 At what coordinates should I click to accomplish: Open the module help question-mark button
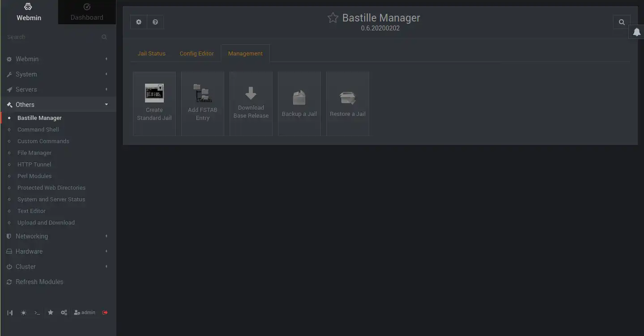click(155, 22)
